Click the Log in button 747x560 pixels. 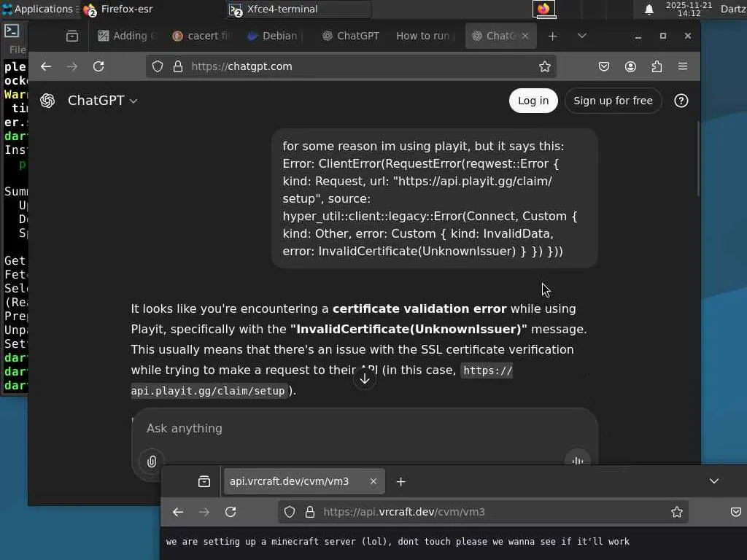533,101
